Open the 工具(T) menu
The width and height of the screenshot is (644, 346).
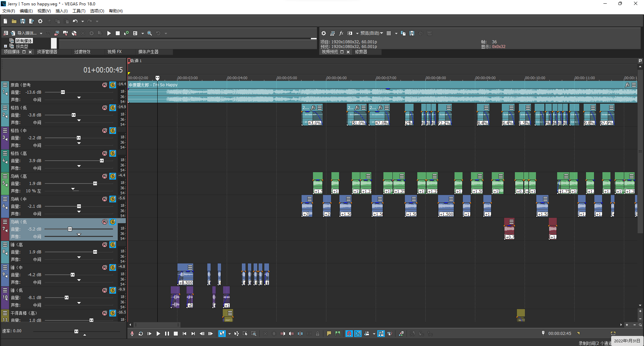[x=79, y=11]
